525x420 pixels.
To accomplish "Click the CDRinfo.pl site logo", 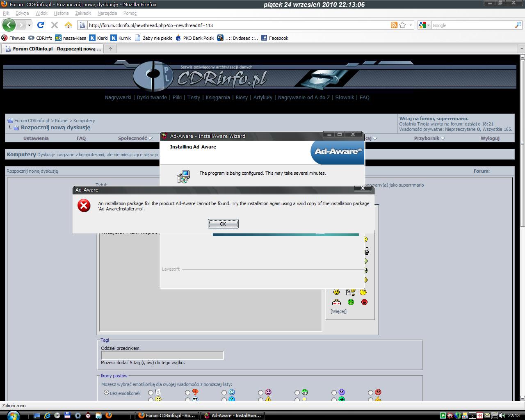I will pos(200,77).
